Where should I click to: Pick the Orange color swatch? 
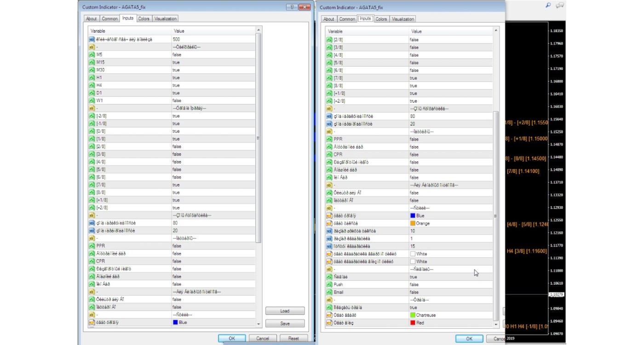click(413, 223)
